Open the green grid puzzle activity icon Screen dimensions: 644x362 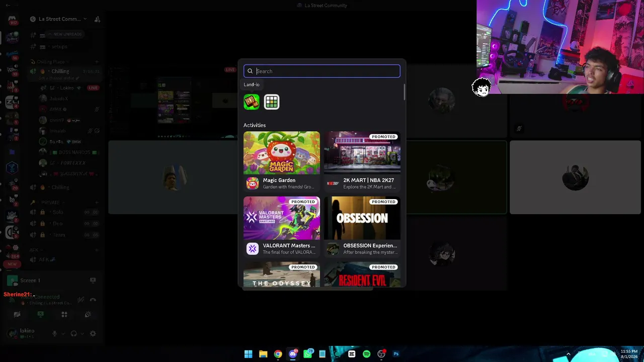pyautogui.click(x=272, y=102)
